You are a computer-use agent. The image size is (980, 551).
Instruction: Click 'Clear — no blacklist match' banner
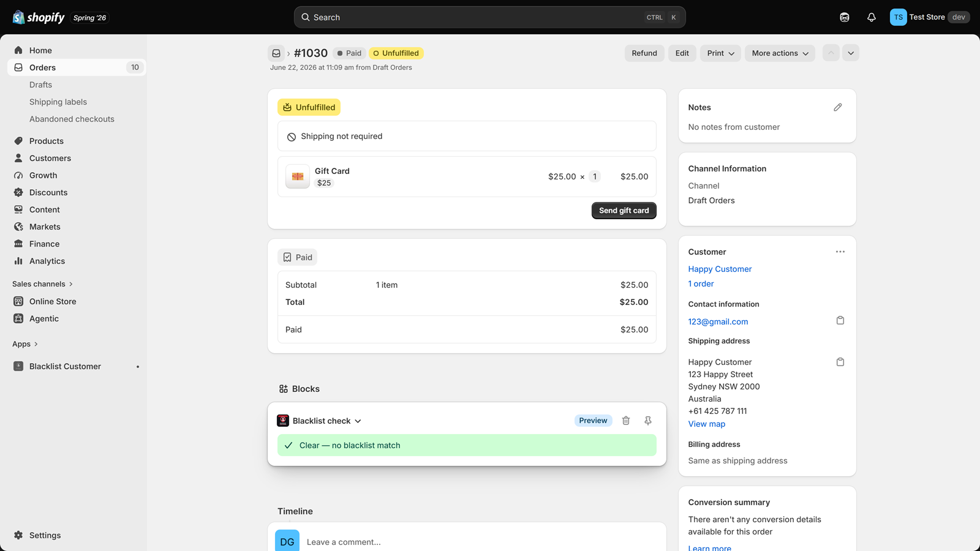467,445
